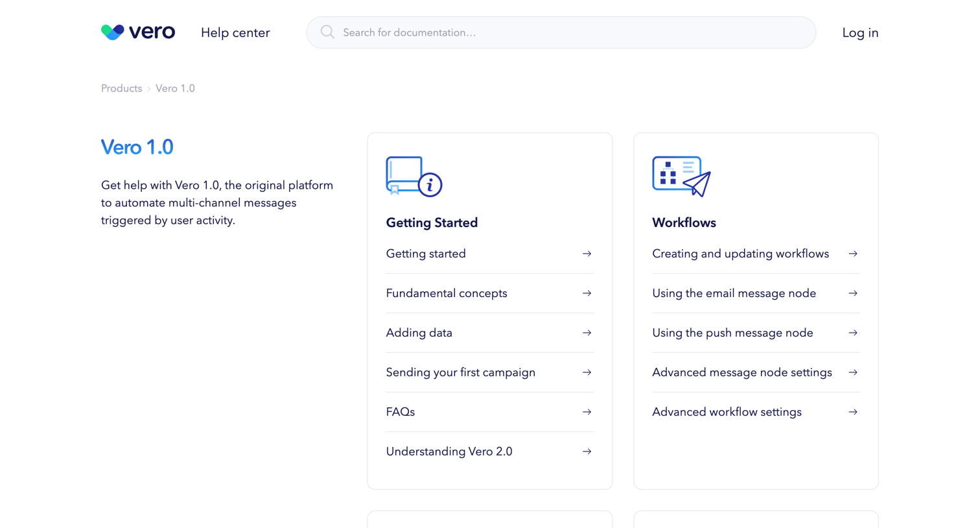Click the Workflows section heading
The height and width of the screenshot is (528, 980).
(x=684, y=222)
